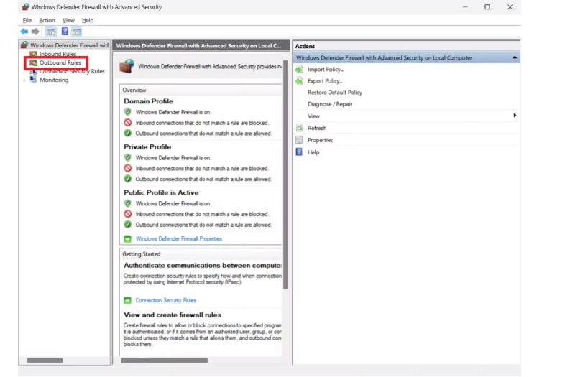Open the Help menu in menu bar
588x377 pixels.
pyautogui.click(x=88, y=20)
